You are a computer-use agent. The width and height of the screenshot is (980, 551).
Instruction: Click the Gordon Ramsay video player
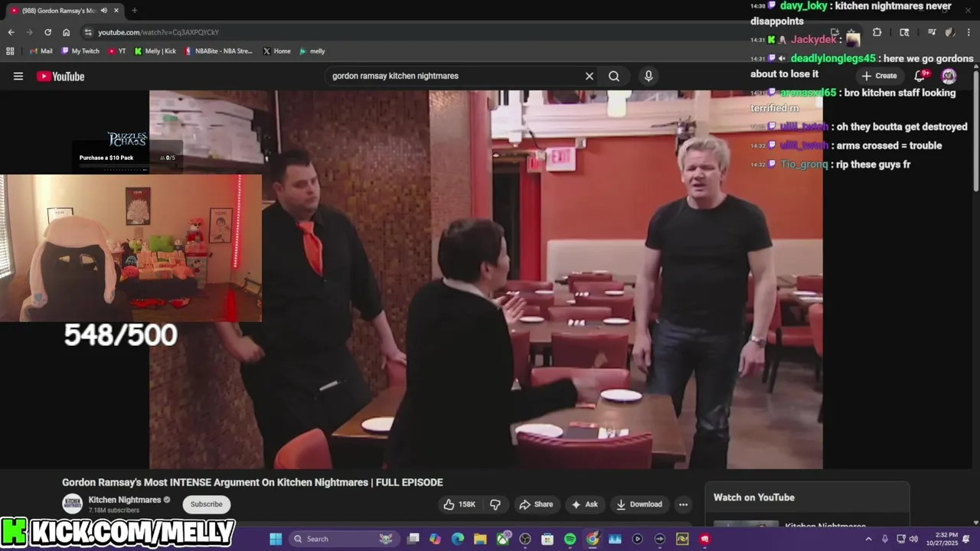486,279
